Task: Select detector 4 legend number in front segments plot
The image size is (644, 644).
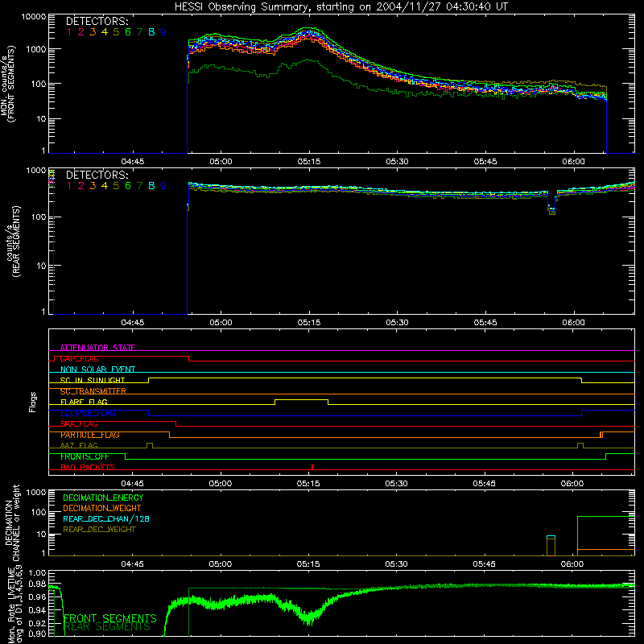Action: click(105, 32)
